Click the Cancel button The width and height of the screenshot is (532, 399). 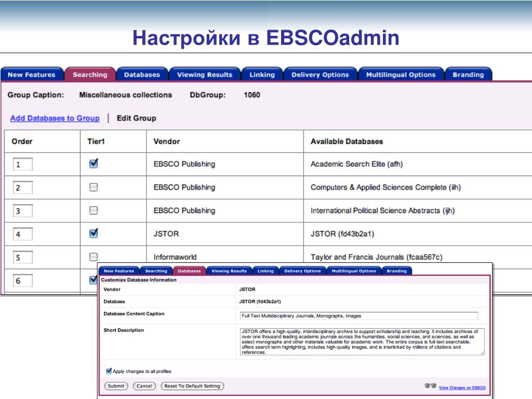(x=144, y=386)
